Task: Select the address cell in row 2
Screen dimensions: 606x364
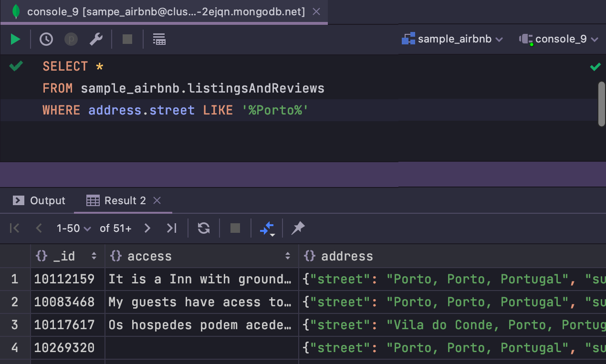Action: tap(452, 302)
